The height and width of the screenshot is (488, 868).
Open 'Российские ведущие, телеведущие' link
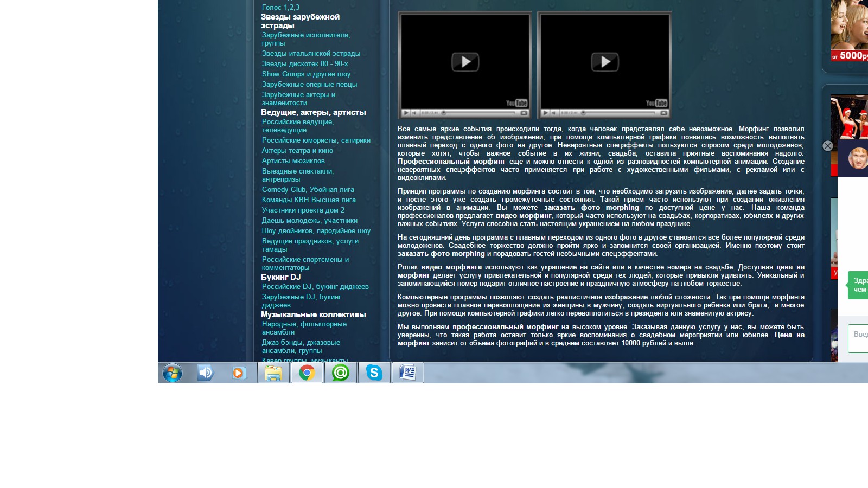(x=298, y=126)
